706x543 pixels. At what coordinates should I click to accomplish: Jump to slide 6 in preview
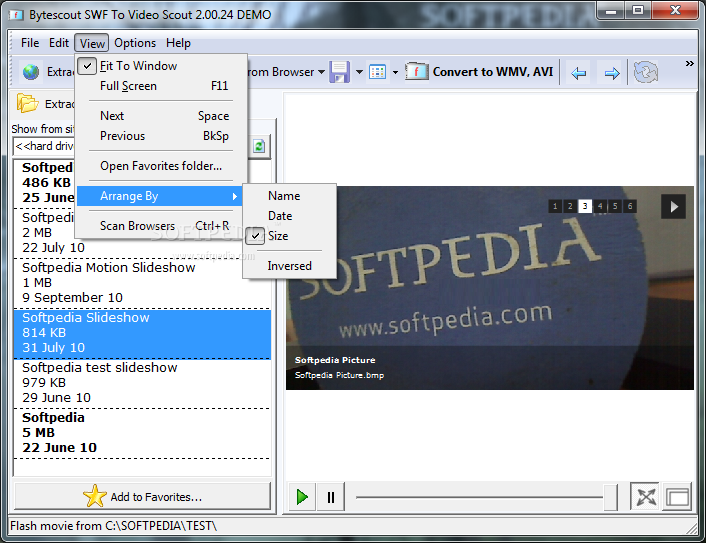pos(630,206)
